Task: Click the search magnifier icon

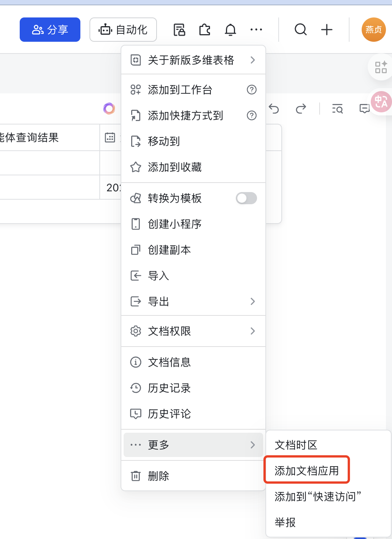Action: tap(301, 30)
